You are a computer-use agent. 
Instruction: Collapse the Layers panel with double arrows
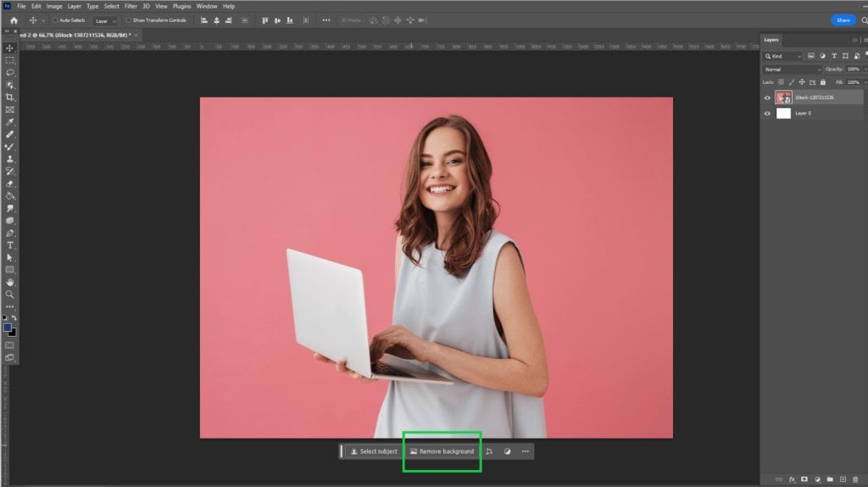(x=854, y=40)
